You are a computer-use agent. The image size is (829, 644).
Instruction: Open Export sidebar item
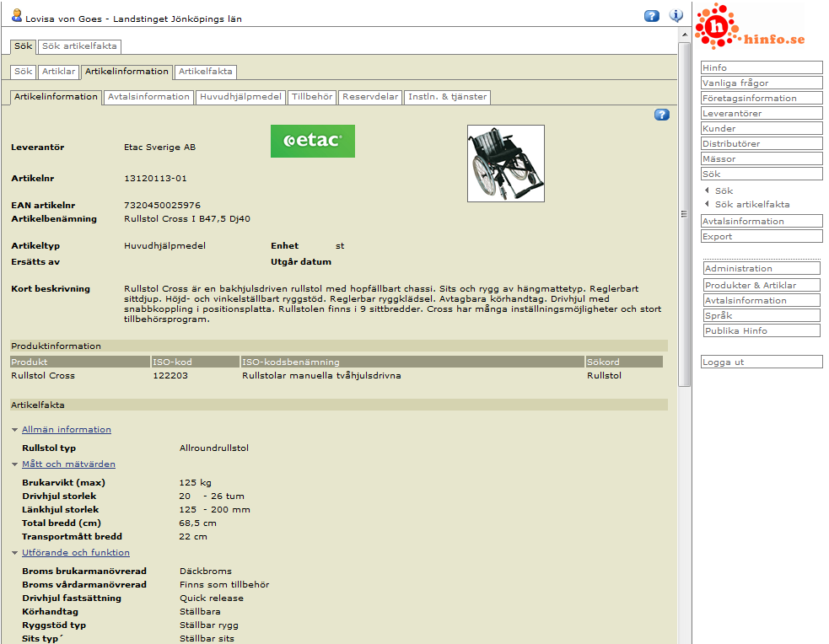[762, 237]
